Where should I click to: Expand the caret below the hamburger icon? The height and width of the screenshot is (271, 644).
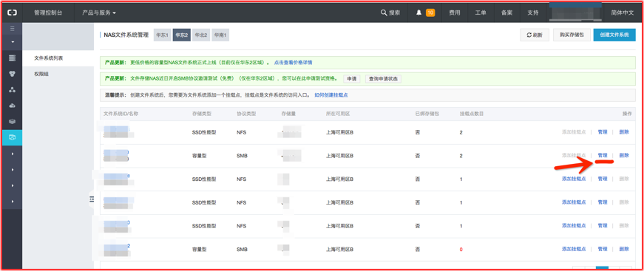pyautogui.click(x=13, y=42)
